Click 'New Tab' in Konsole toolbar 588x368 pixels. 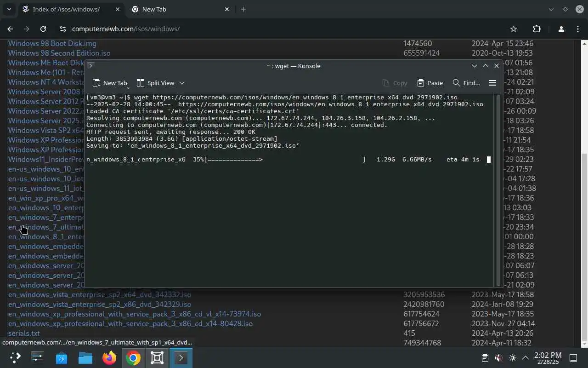point(110,83)
